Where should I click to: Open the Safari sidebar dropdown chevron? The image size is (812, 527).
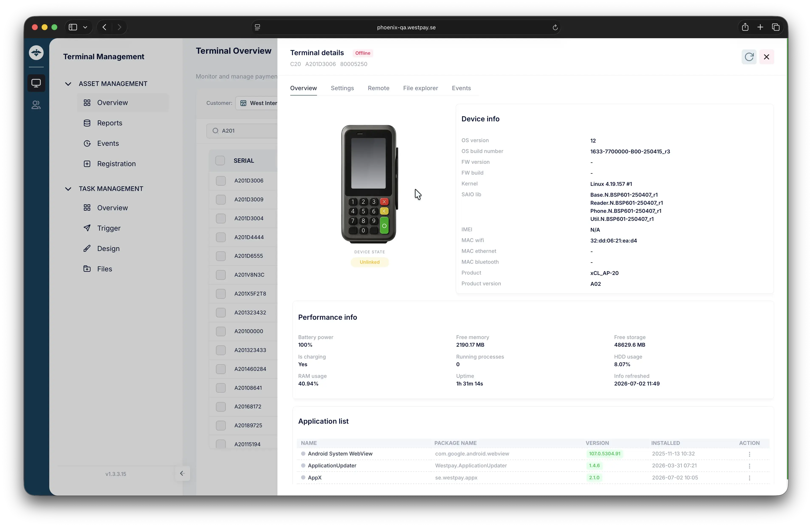pos(85,27)
